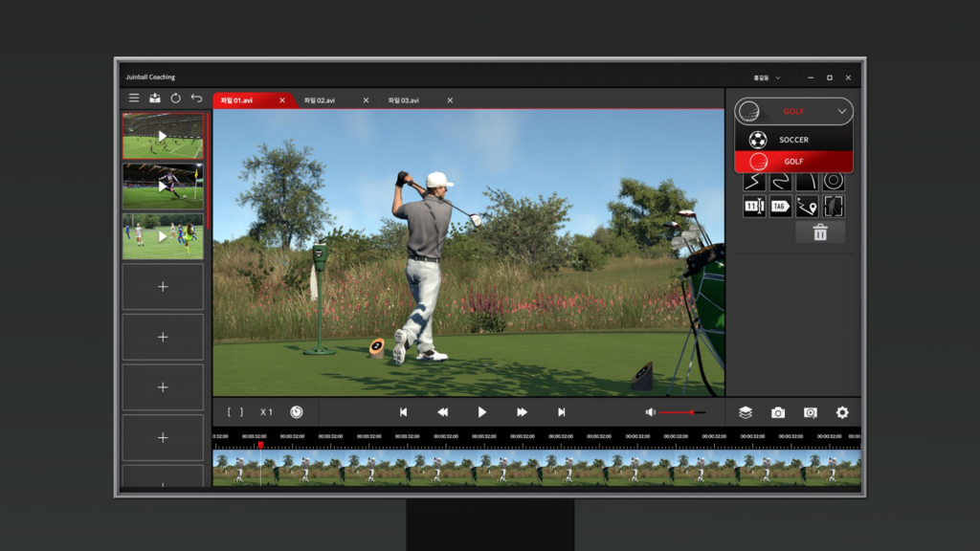Open the 홍길동 user dropdown
The height and width of the screenshot is (551, 980).
pos(767,78)
